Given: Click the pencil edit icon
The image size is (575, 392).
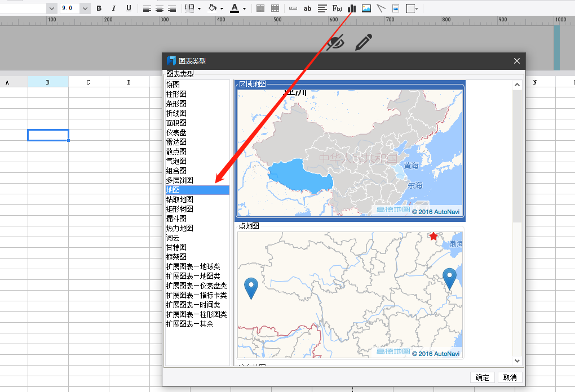Looking at the screenshot, I should point(364,42).
